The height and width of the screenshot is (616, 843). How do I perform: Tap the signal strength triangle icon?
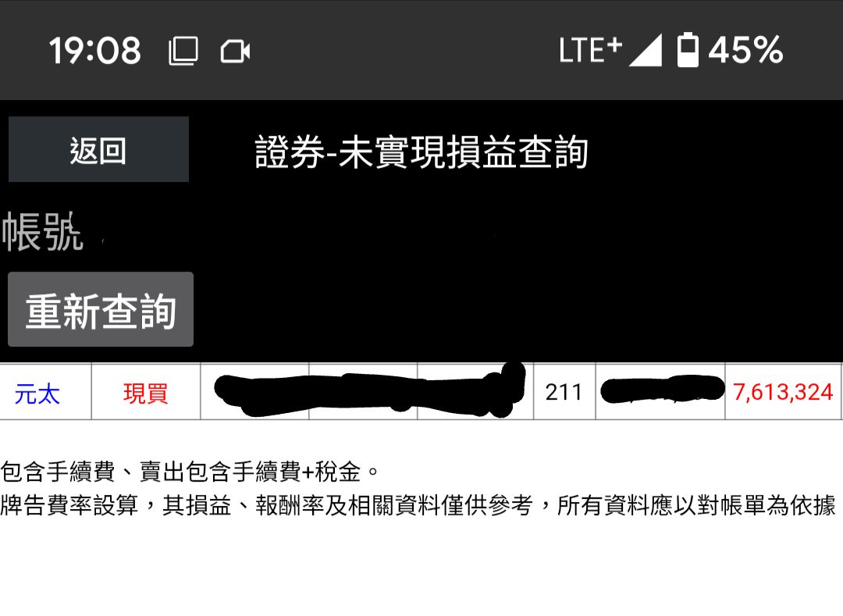tap(646, 50)
